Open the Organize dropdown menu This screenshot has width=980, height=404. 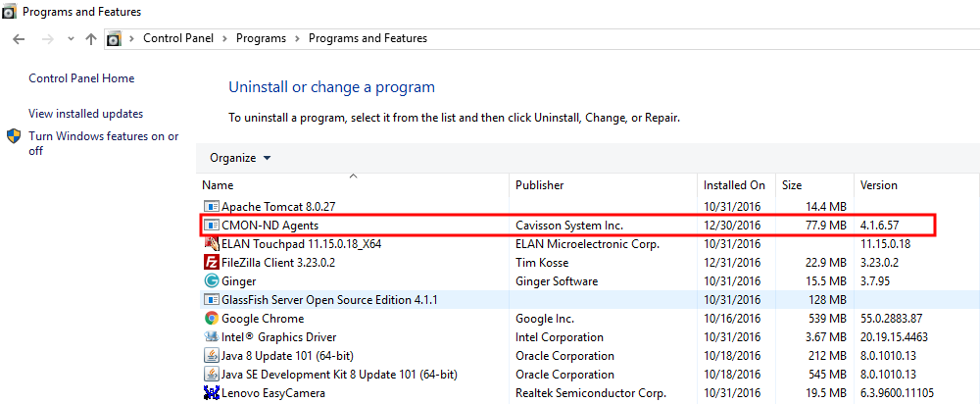[240, 158]
